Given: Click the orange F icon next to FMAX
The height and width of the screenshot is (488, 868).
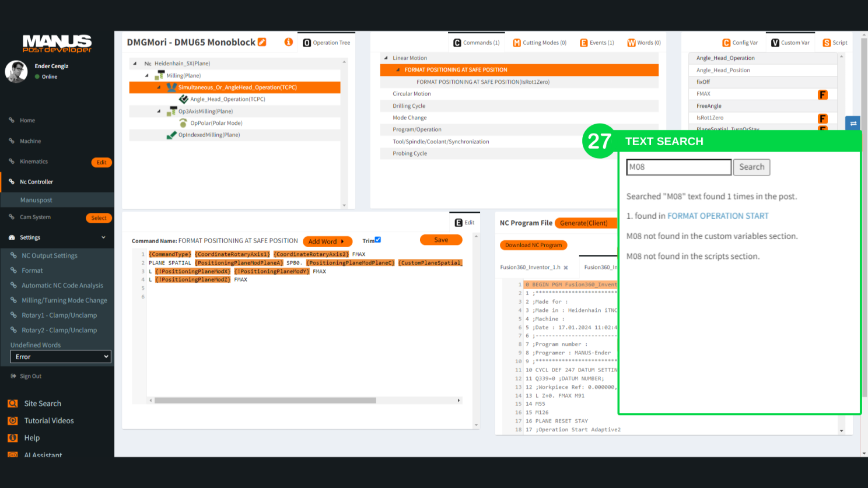Looking at the screenshot, I should pos(822,94).
